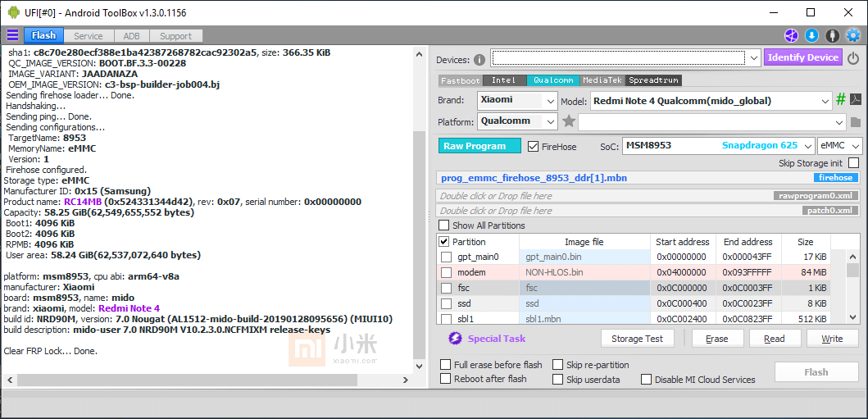Enable Skip userdata option
Image resolution: width=868 pixels, height=419 pixels.
point(557,380)
